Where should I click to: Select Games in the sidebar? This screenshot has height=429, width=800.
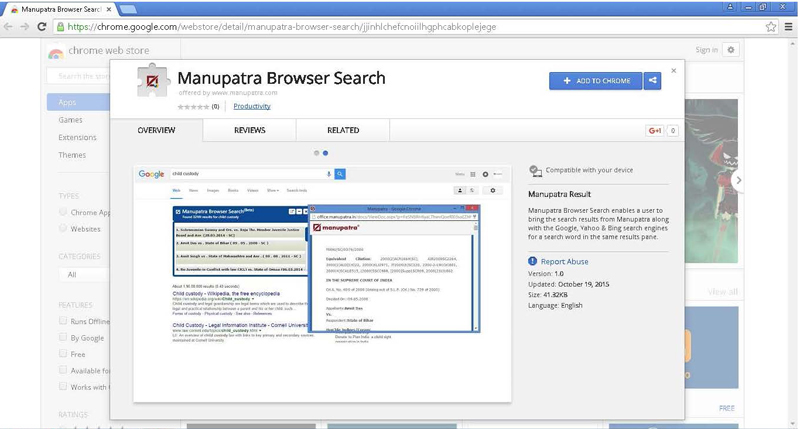[x=70, y=120]
